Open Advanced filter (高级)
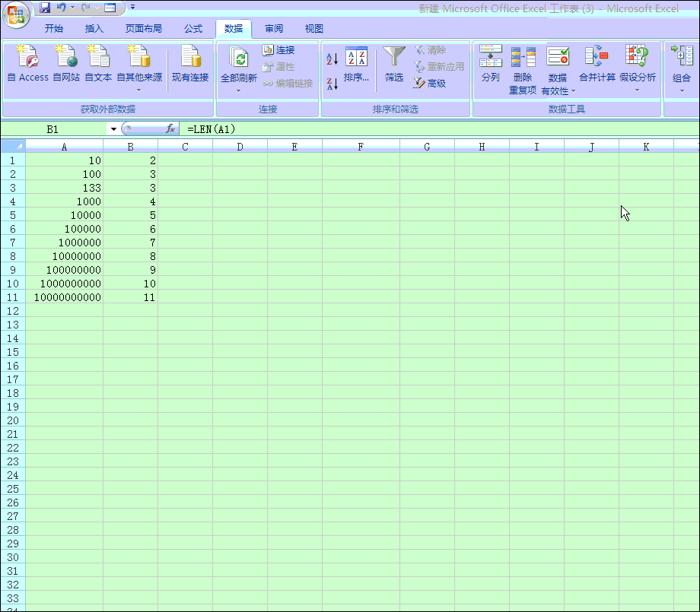The width and height of the screenshot is (700, 612). click(429, 84)
